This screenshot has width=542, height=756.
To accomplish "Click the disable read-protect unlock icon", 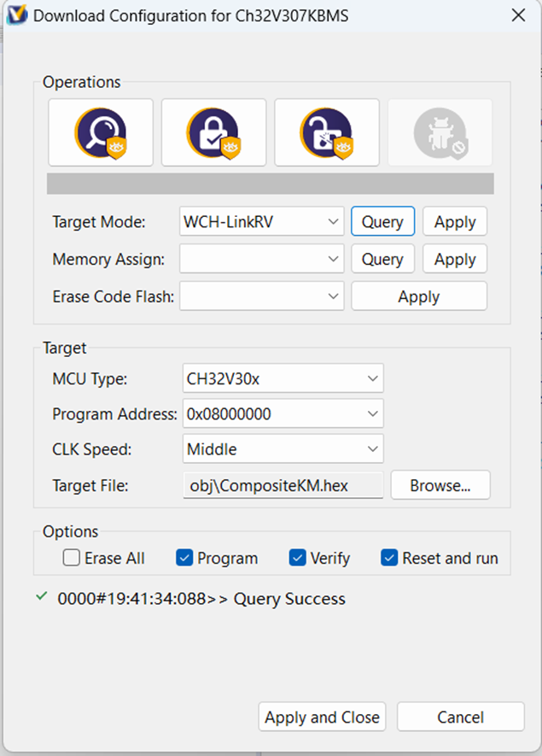I will [x=327, y=132].
